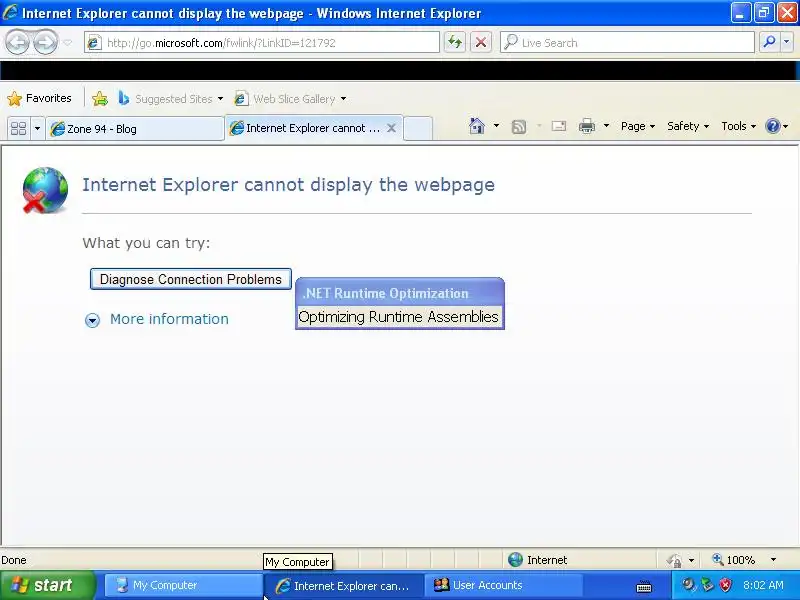Close the current tab with X
Screen dimensions: 800x600
pyautogui.click(x=391, y=128)
